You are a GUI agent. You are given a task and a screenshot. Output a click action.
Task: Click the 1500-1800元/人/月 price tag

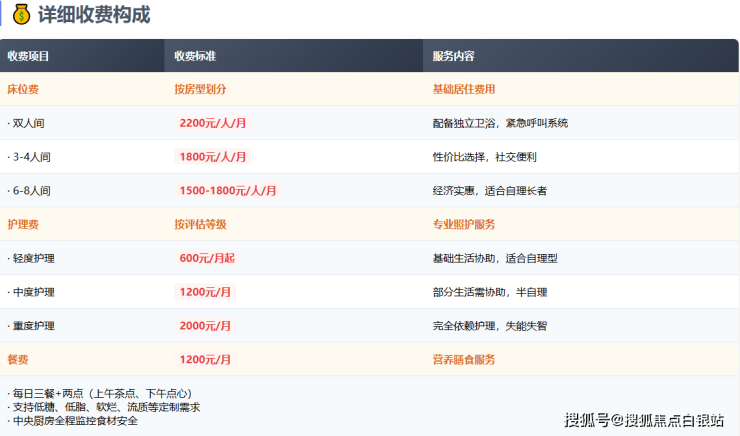click(227, 190)
